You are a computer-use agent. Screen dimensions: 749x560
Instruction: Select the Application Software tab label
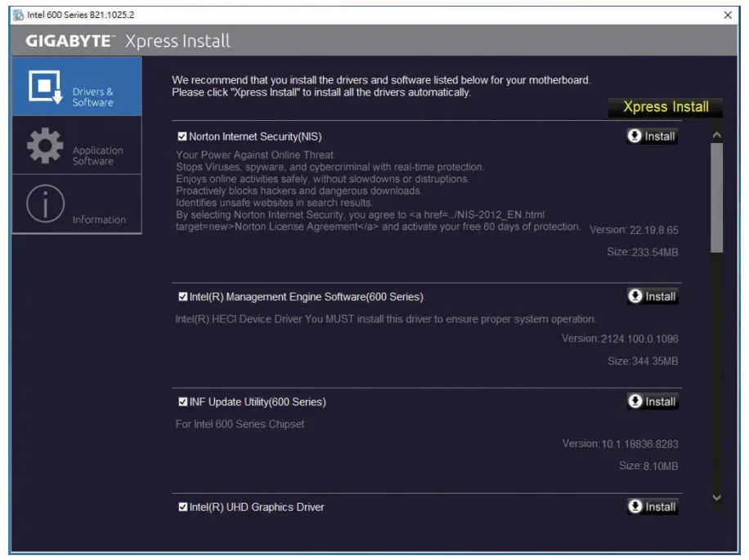point(97,155)
